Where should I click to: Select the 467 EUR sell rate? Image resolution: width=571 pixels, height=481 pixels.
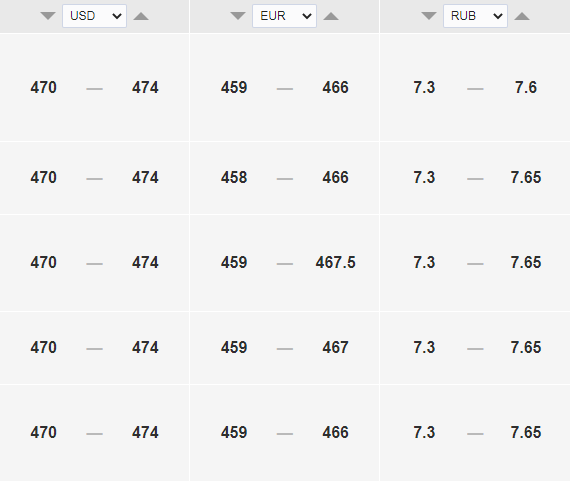335,347
